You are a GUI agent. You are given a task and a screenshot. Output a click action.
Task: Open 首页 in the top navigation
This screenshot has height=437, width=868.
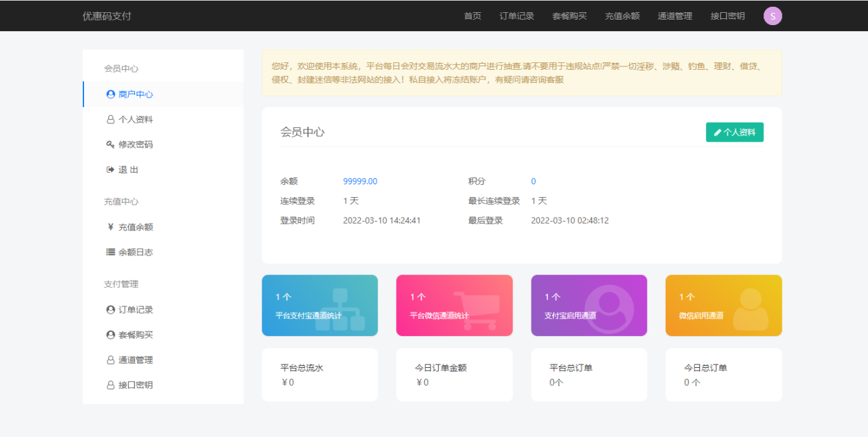(473, 16)
